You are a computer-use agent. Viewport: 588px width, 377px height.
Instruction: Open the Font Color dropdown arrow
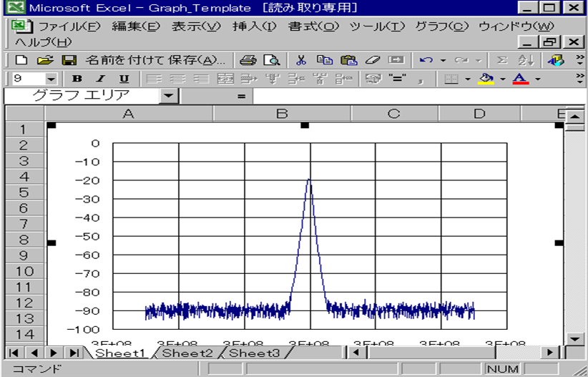tap(538, 79)
